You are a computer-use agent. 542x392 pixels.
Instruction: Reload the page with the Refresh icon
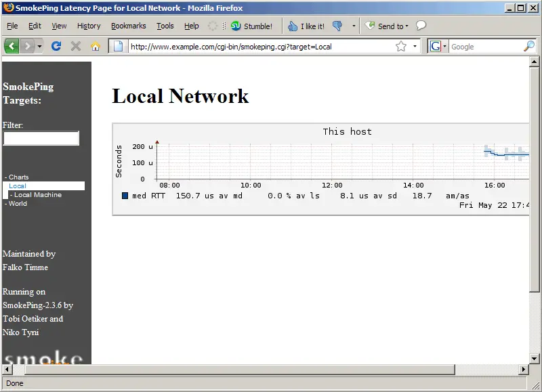pos(56,46)
